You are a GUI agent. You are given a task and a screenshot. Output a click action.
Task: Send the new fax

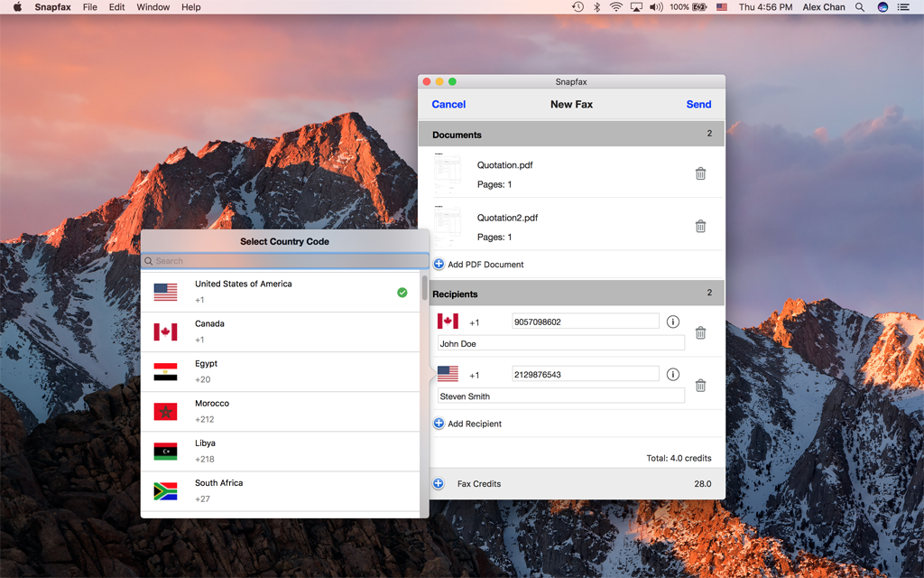tap(698, 105)
